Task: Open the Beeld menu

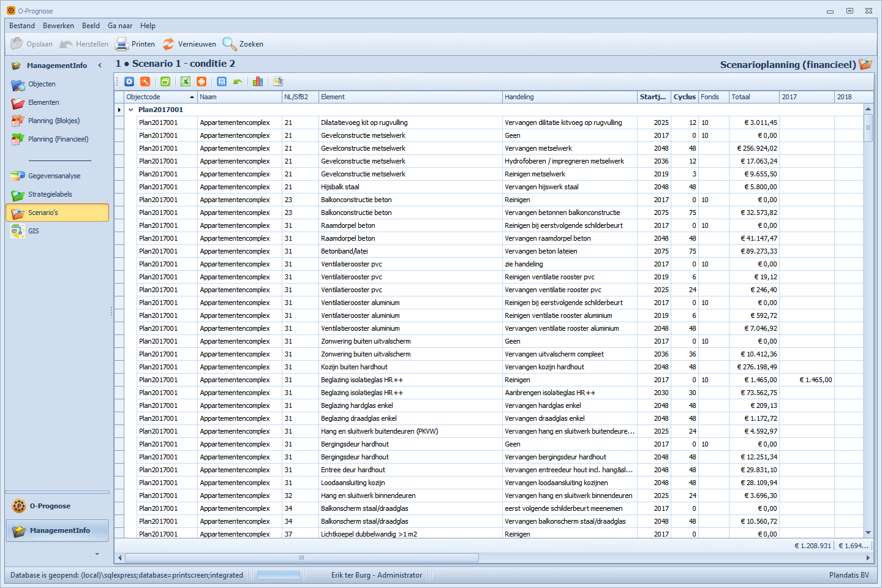Action: pyautogui.click(x=91, y=26)
